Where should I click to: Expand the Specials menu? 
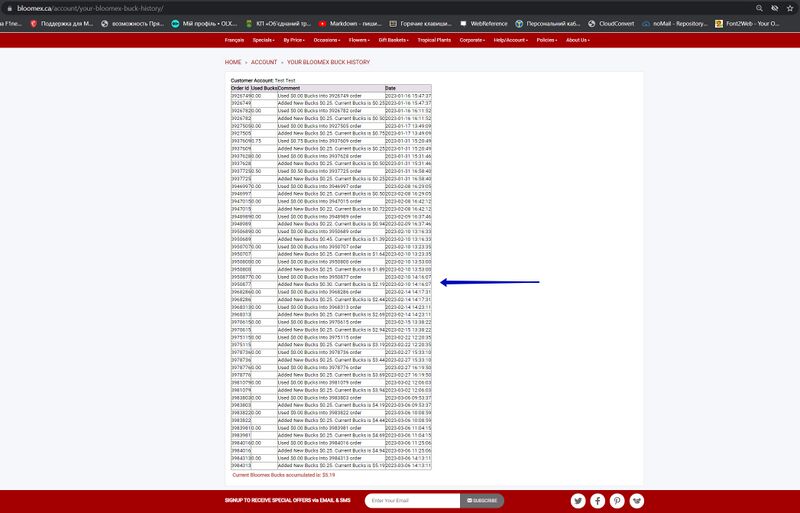pos(263,40)
